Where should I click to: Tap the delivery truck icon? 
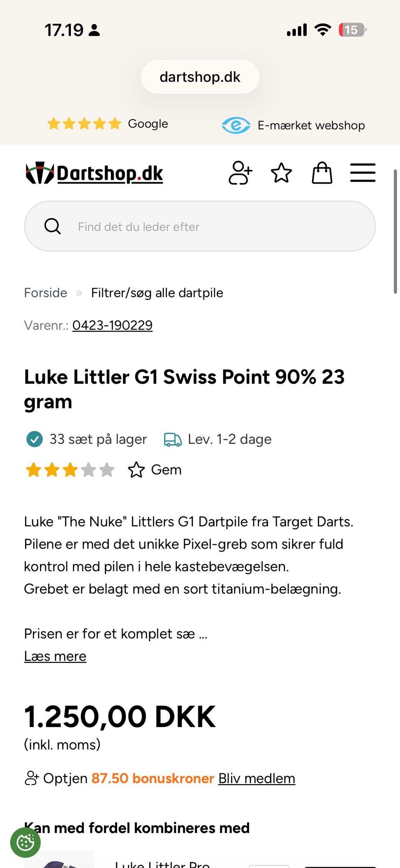[172, 439]
